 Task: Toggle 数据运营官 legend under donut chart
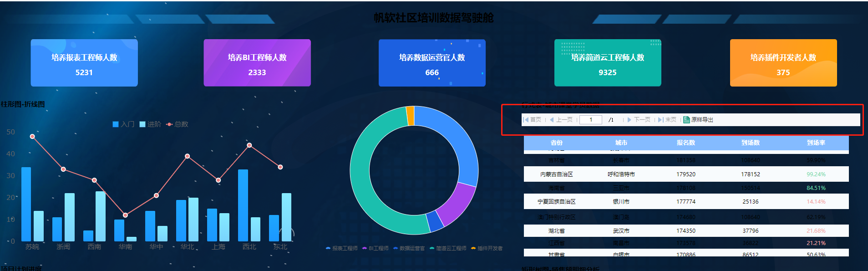point(409,248)
